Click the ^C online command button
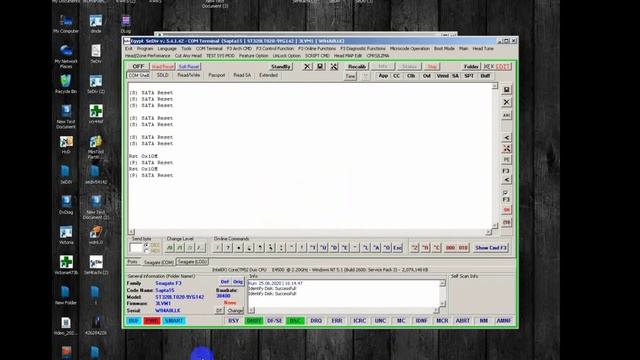 click(436, 248)
